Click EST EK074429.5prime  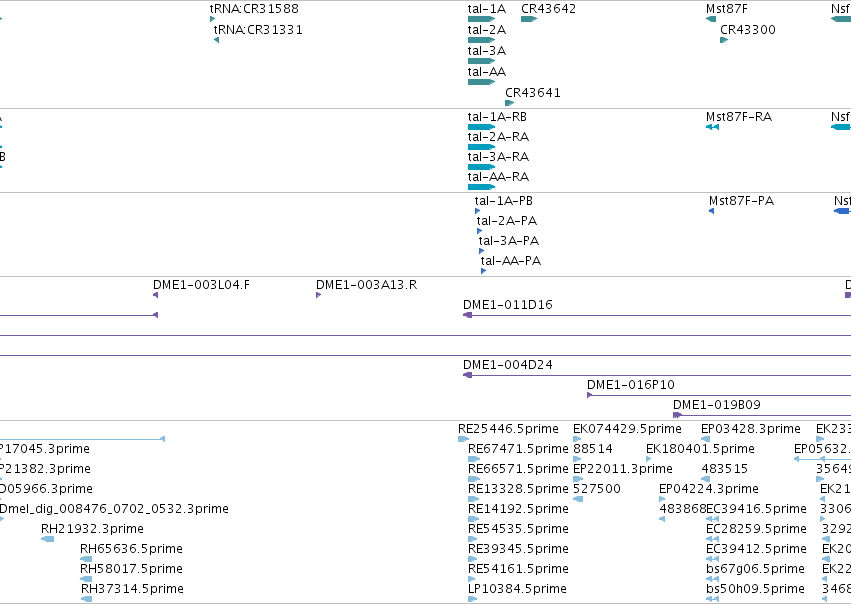(x=577, y=439)
